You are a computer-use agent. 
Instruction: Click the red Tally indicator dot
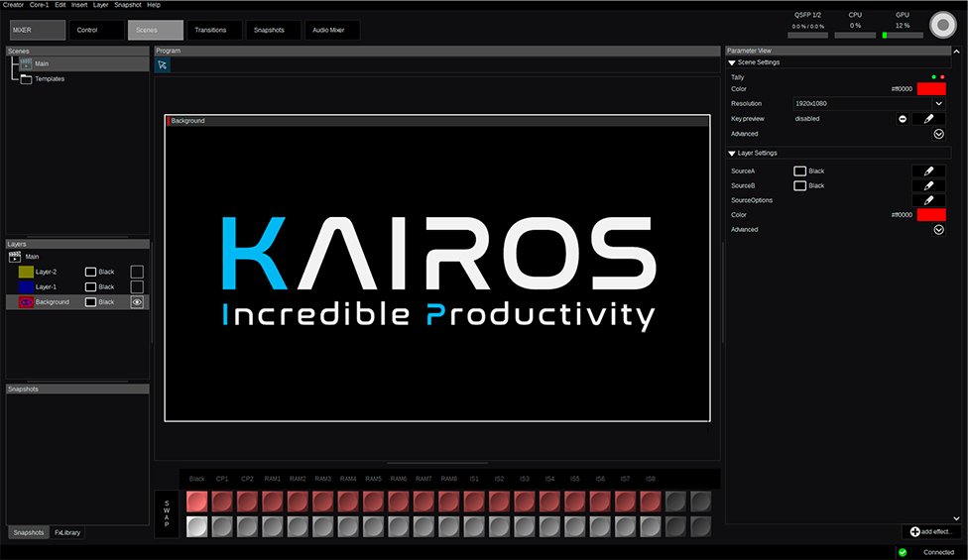[942, 77]
